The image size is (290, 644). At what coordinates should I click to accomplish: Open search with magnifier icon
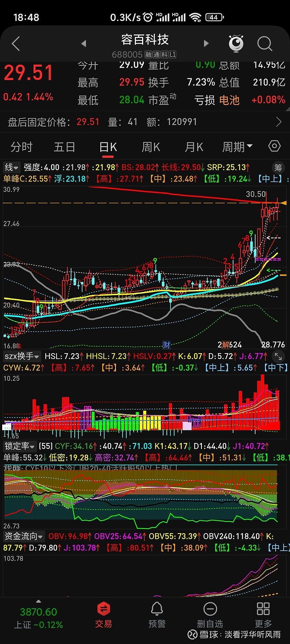(x=265, y=44)
